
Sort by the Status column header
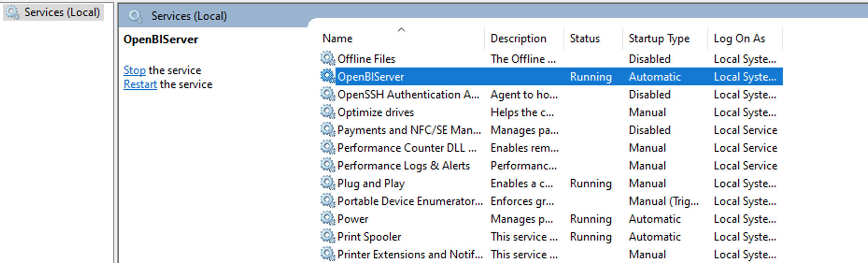click(x=593, y=38)
